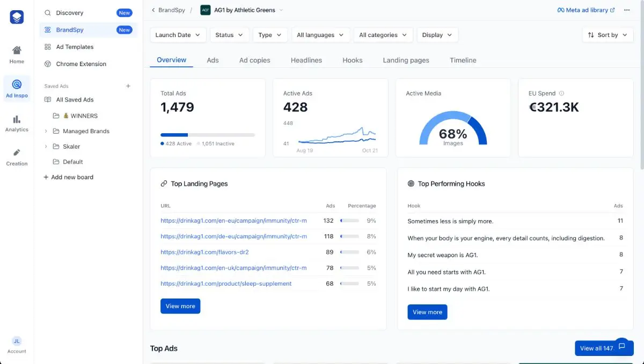Open the chat support bubble icon
This screenshot has width=644, height=364.
621,346
